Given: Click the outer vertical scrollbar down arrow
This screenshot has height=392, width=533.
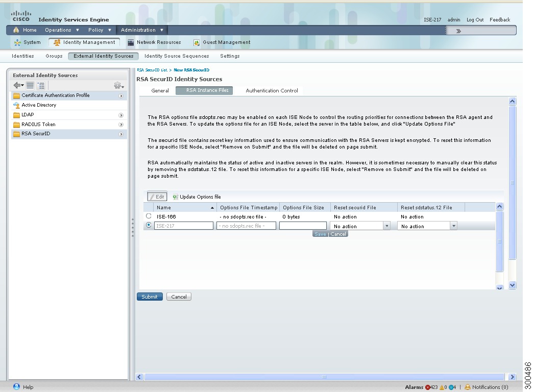Looking at the screenshot, I should pos(512,285).
